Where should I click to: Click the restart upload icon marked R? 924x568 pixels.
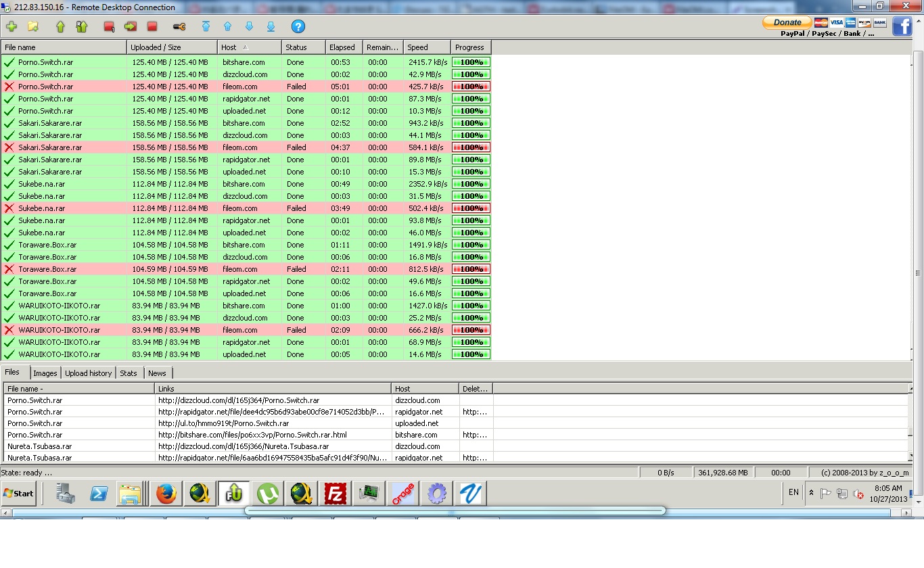[82, 26]
